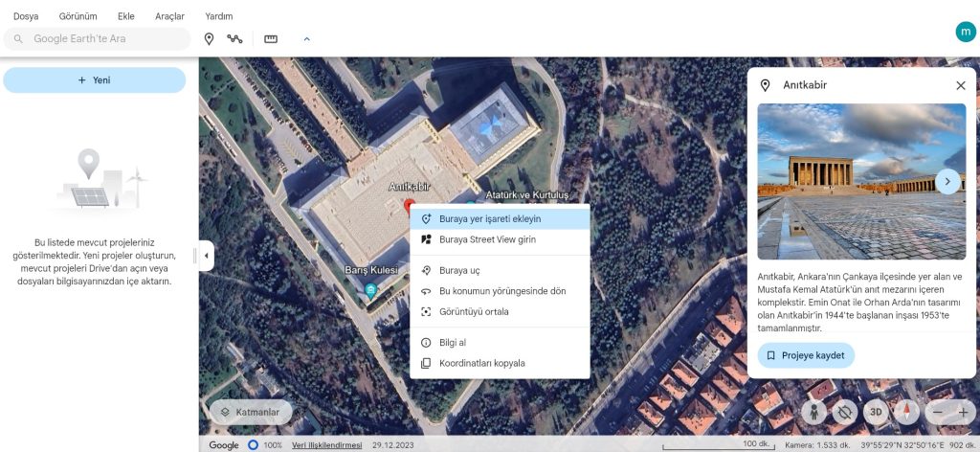
Task: Save place with Projeye kaydet
Action: [x=806, y=355]
